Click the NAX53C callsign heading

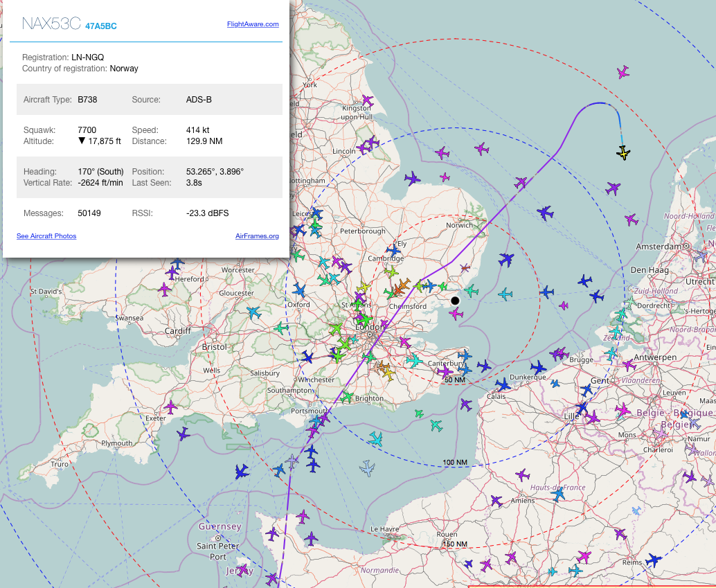pos(52,24)
